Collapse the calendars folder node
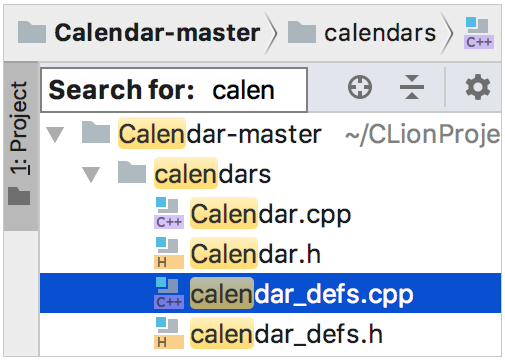Screen dimensions: 505x361 91,174
